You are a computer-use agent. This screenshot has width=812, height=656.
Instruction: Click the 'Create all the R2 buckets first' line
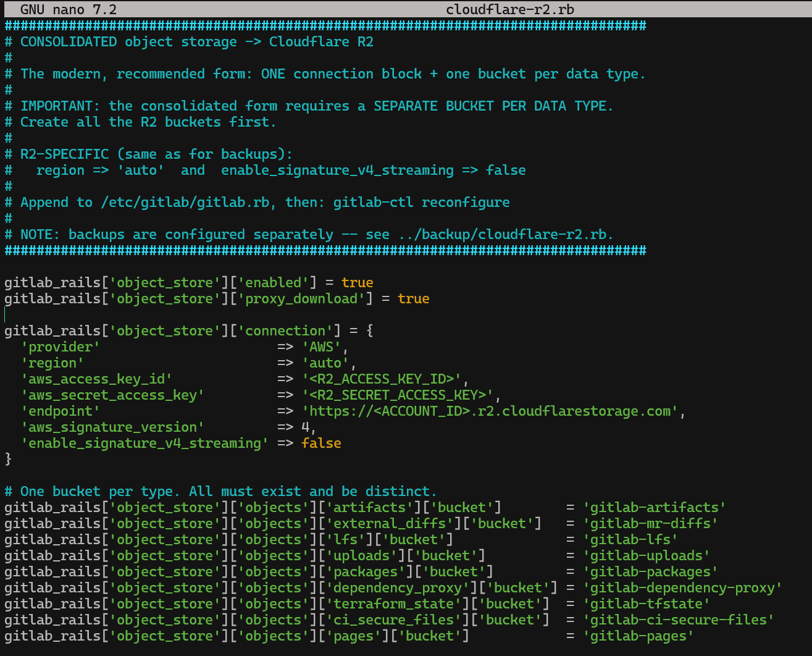(140, 122)
